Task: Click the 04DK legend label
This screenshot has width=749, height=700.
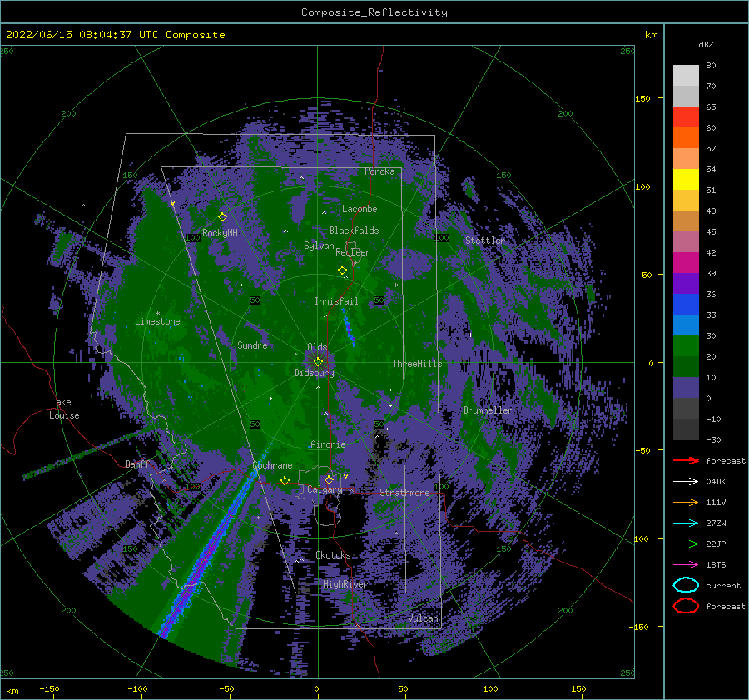Action: click(716, 481)
